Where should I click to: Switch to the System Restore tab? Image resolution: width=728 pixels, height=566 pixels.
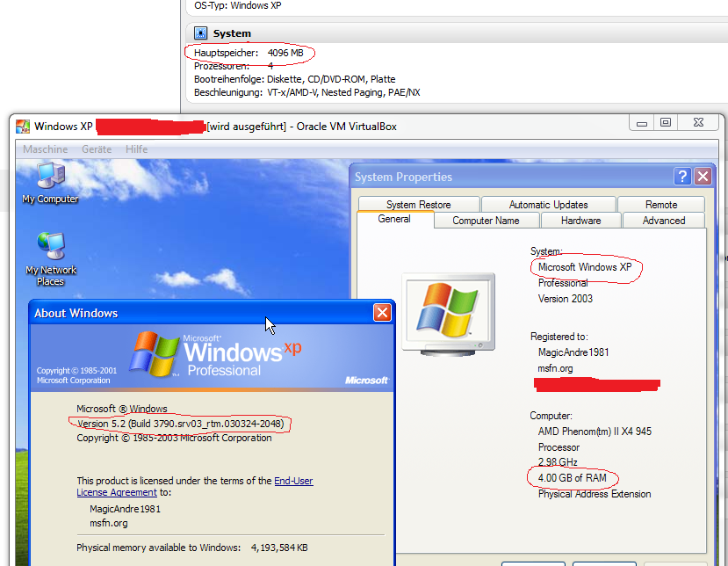pyautogui.click(x=419, y=205)
